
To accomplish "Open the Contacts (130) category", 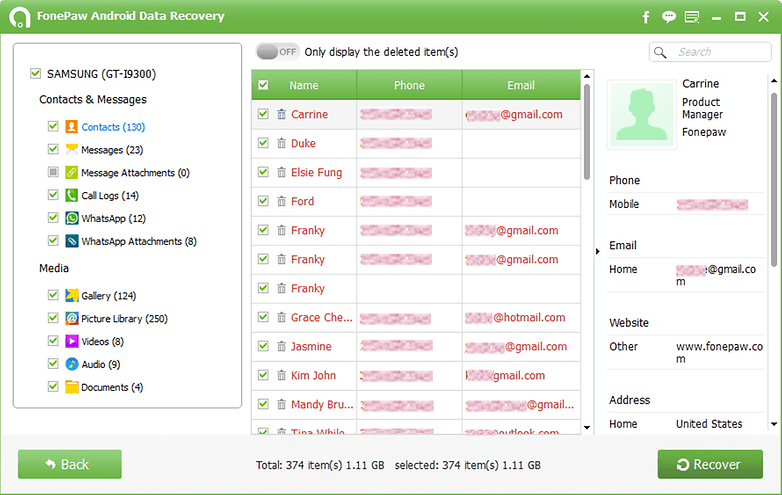I will [113, 127].
